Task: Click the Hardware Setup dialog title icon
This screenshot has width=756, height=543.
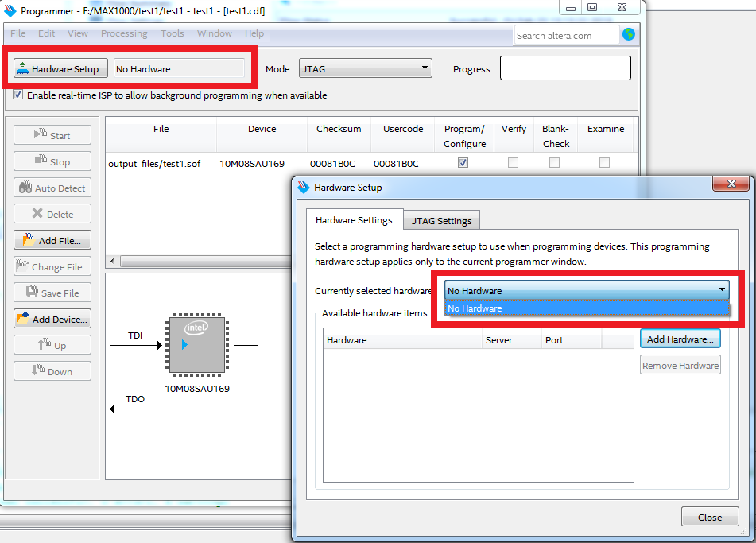Action: click(303, 187)
